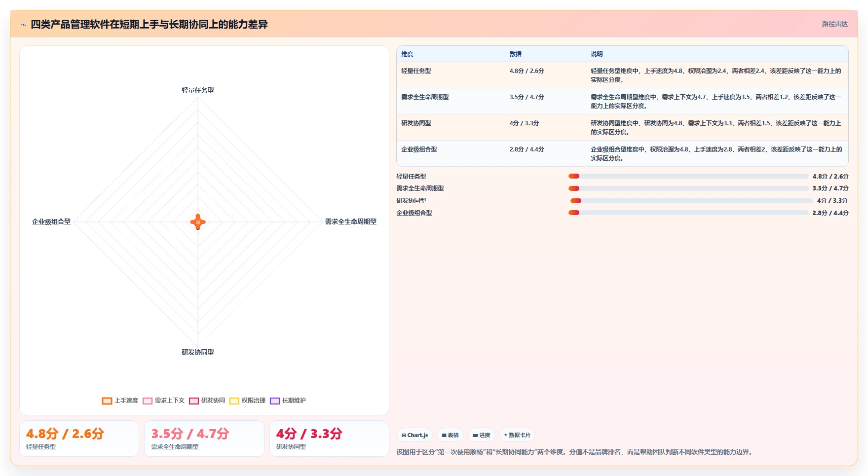Click the 维度 column header
Viewport: 868px width, 476px height.
(407, 54)
